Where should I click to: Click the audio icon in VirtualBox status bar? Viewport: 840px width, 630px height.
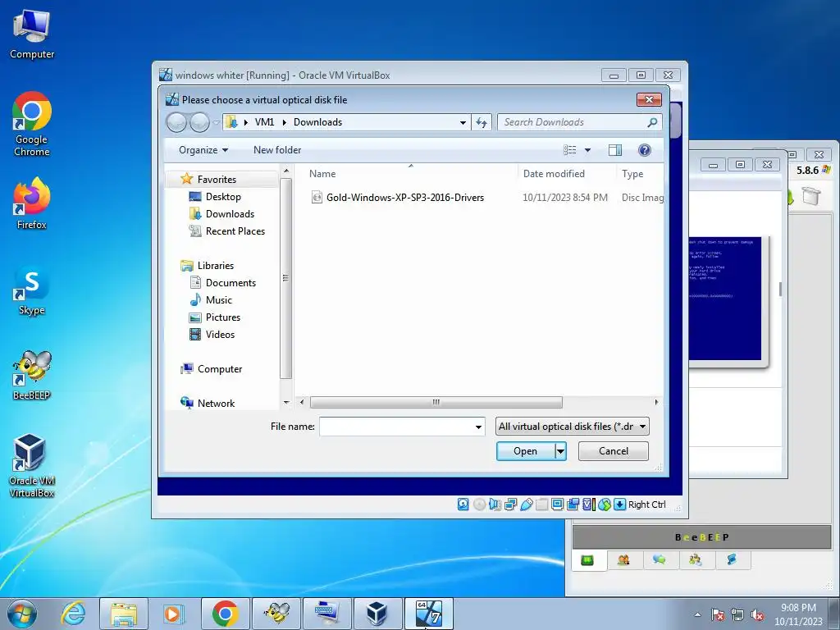pyautogui.click(x=495, y=504)
